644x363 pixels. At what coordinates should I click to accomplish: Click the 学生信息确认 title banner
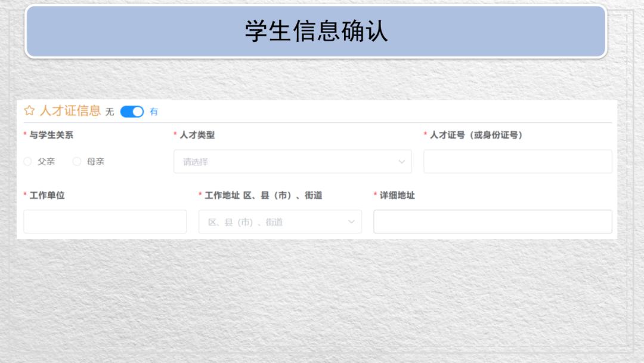[x=316, y=31]
